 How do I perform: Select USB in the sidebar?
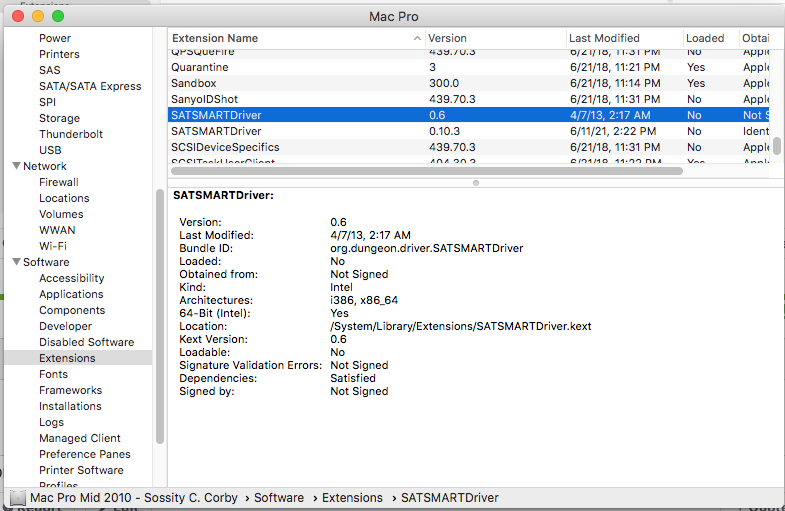pos(50,150)
